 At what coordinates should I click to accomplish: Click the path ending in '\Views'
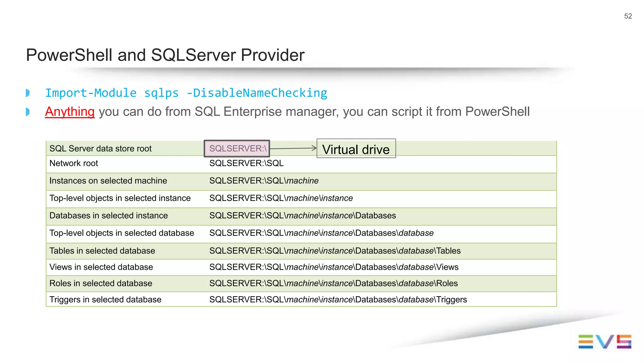[x=334, y=267]
